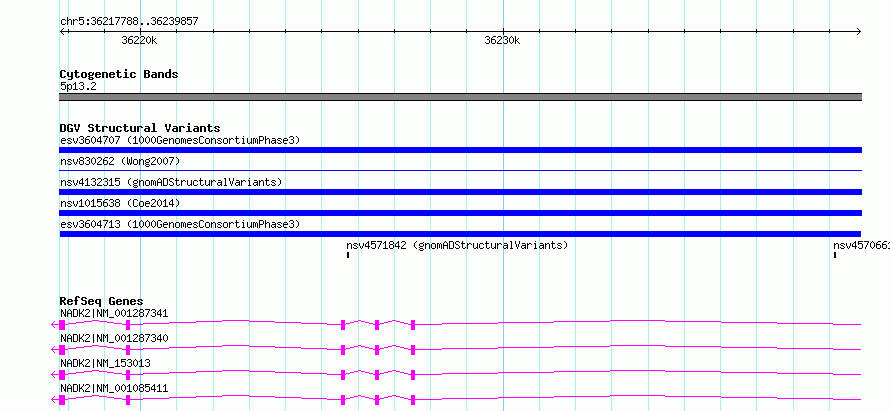The image size is (890, 411).
Task: Click the blue bar under nsv4132315
Action: (460, 192)
